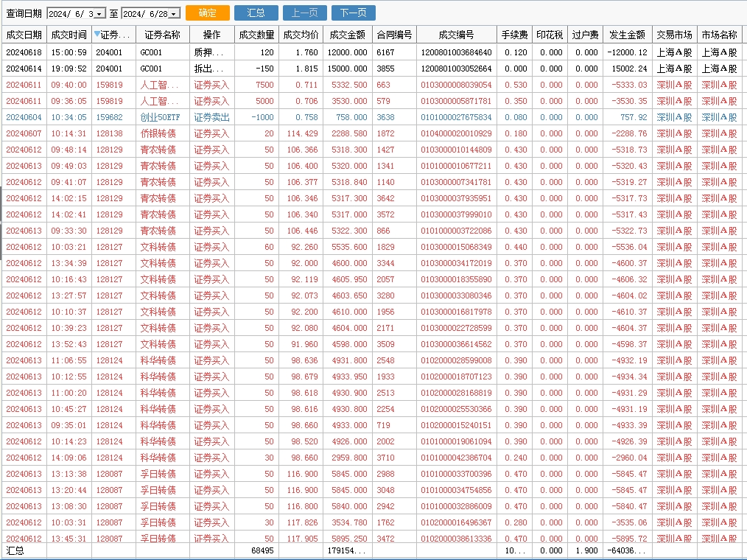Click the 发生金额 column header
The image size is (747, 560).
coord(627,35)
